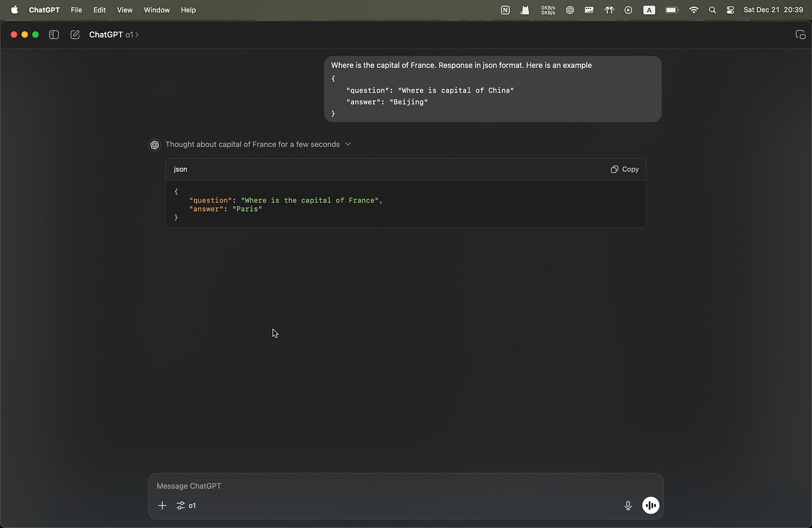The image size is (812, 528).
Task: Expand the 'Thought about capital of France' reasoning
Action: coord(258,144)
